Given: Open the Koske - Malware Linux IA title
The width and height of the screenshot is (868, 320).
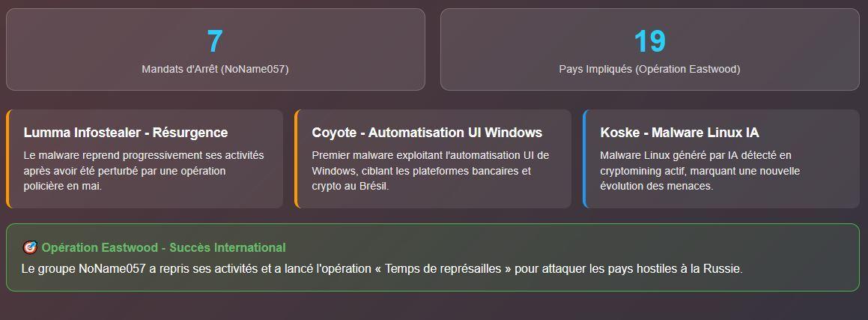Looking at the screenshot, I should click(679, 133).
